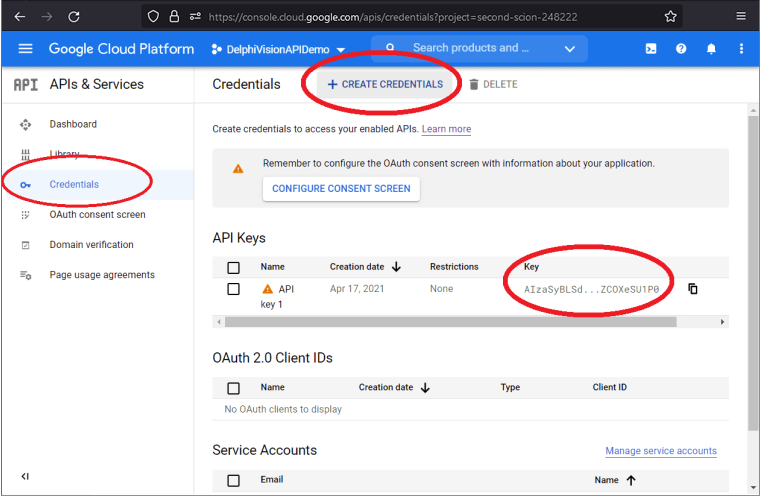The width and height of the screenshot is (760, 496).
Task: Click the browser forward arrow
Action: [47, 17]
